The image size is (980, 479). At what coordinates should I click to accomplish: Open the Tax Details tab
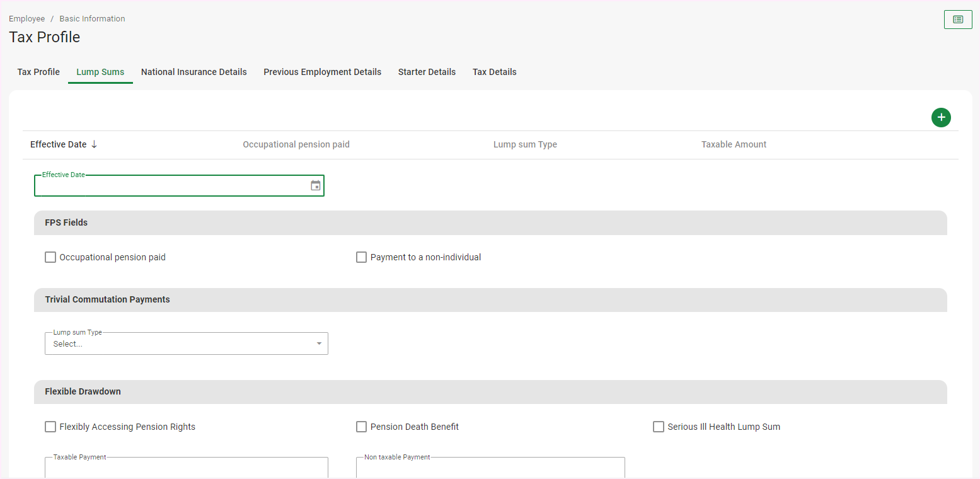(494, 72)
